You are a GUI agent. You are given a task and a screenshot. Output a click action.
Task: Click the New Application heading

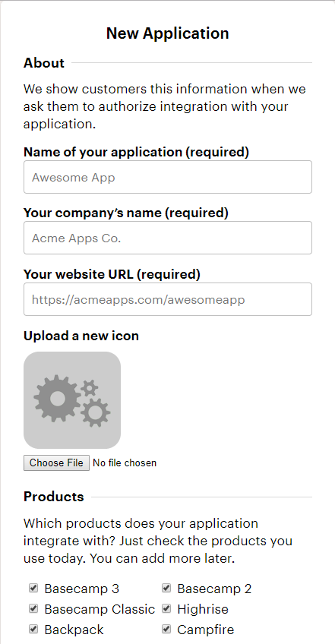[x=168, y=33]
